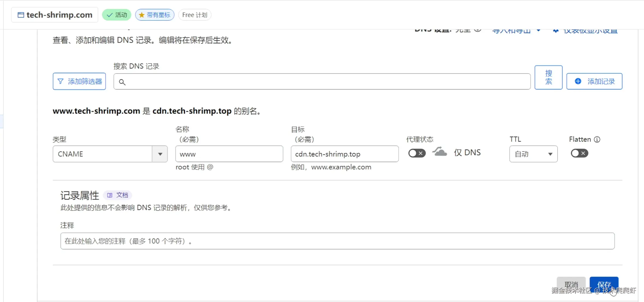Click the 注释 comment input field

pyautogui.click(x=337, y=241)
